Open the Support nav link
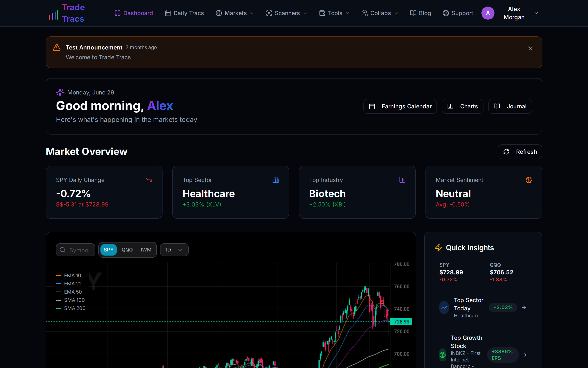Screen dimensions: 588x368 pos(458,13)
